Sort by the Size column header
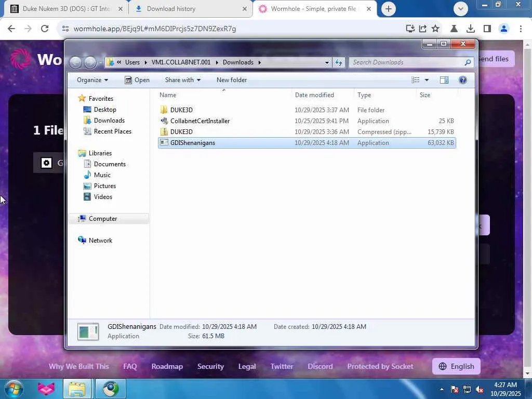The image size is (532, 399). click(x=437, y=95)
